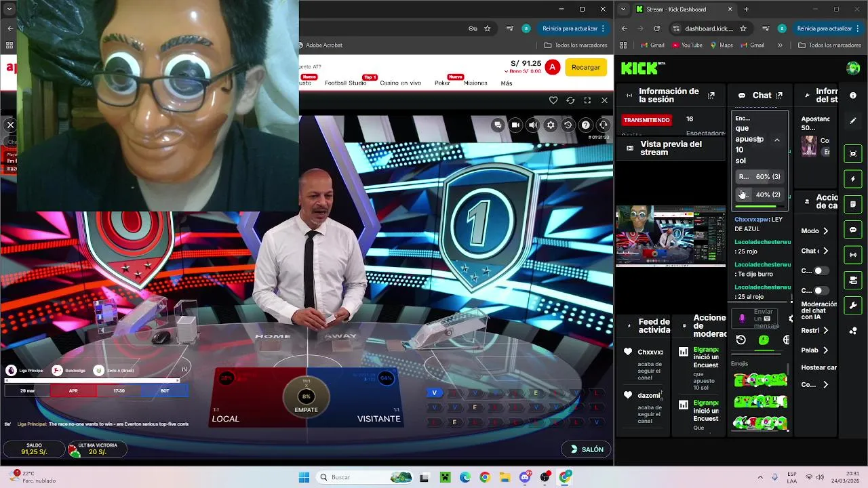Open Windows Start menu
The width and height of the screenshot is (868, 488).
(304, 477)
